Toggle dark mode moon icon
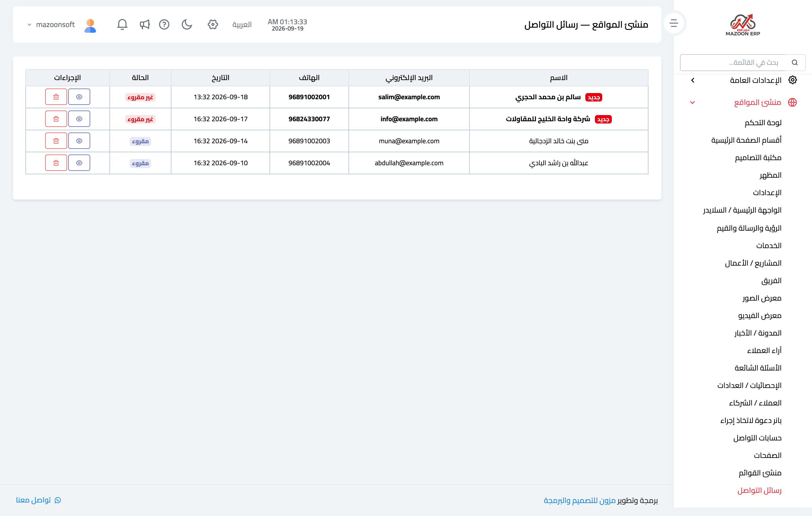 (186, 24)
